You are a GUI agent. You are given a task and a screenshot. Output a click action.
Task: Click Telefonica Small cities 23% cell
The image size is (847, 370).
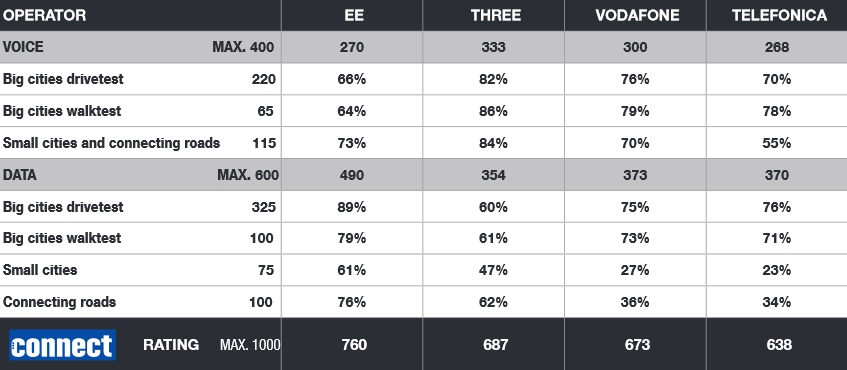click(x=777, y=270)
